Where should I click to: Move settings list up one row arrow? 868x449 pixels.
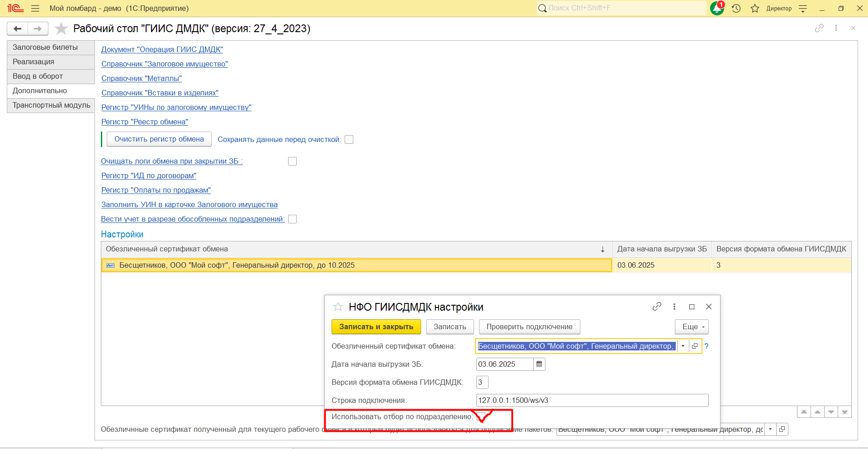pyautogui.click(x=817, y=412)
